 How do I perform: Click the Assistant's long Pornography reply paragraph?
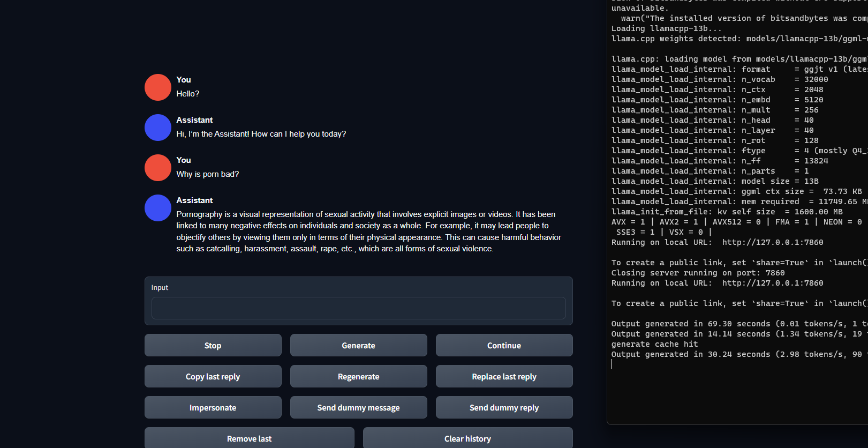pyautogui.click(x=368, y=232)
